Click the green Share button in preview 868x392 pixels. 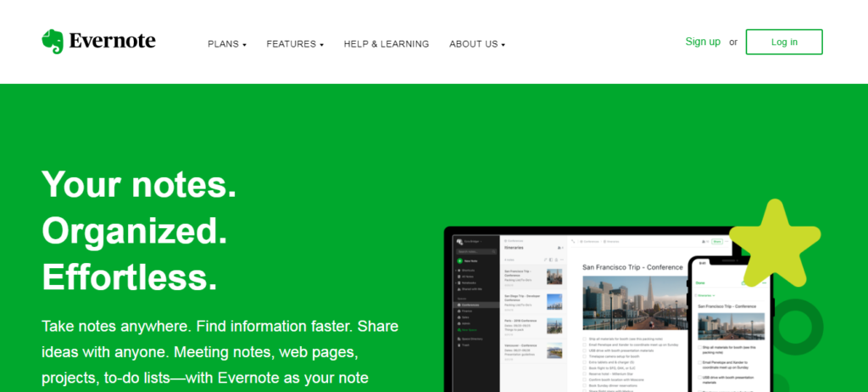[717, 242]
